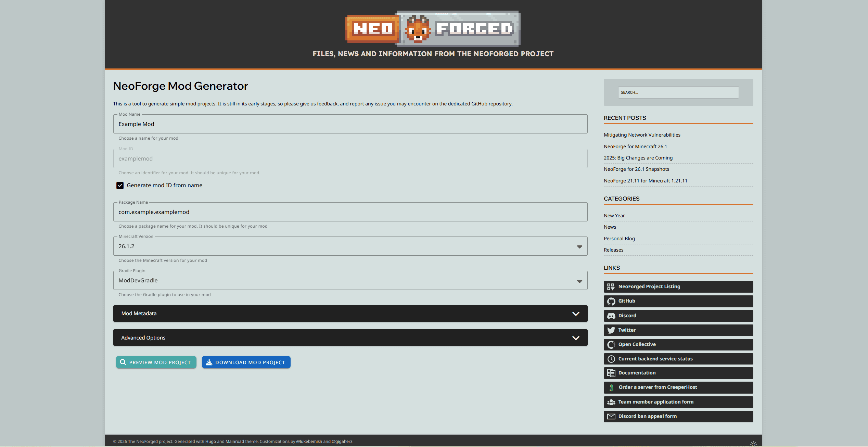Image resolution: width=868 pixels, height=447 pixels.
Task: Click the @gigaherz footer link
Action: tap(342, 442)
